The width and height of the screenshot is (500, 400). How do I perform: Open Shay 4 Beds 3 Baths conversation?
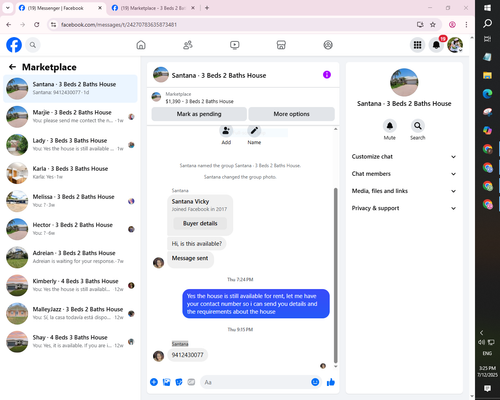click(70, 341)
